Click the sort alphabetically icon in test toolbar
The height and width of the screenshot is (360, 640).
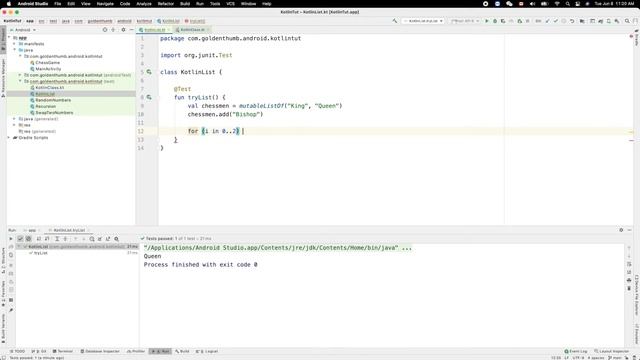click(x=39, y=239)
